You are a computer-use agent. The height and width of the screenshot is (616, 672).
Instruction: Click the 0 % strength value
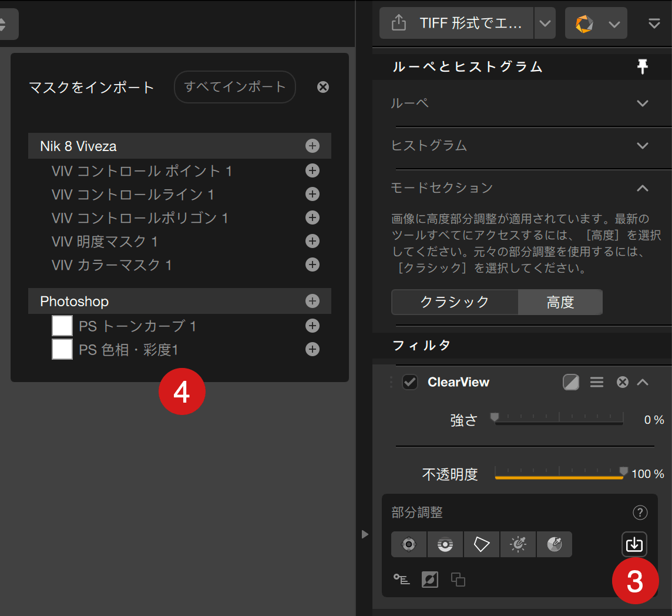pos(654,420)
